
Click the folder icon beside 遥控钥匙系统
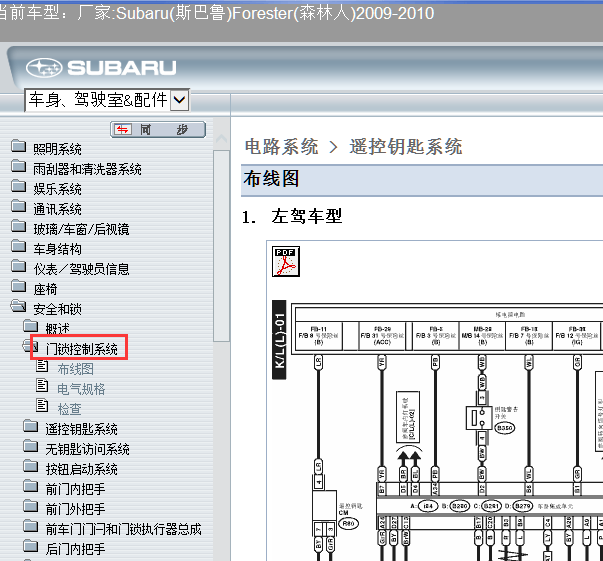30,426
